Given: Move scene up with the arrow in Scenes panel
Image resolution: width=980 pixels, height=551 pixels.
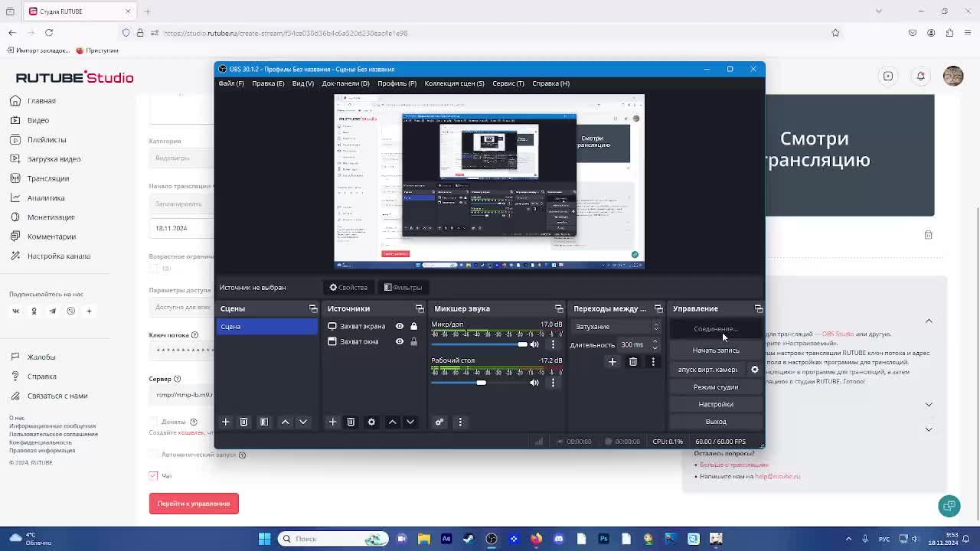Looking at the screenshot, I should (285, 422).
